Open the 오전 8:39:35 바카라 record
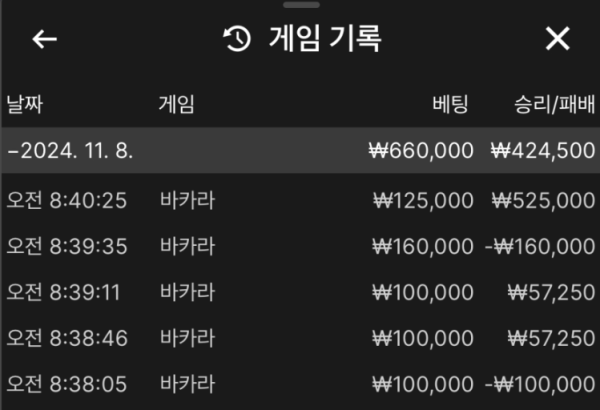This screenshot has height=410, width=600. pyautogui.click(x=301, y=246)
